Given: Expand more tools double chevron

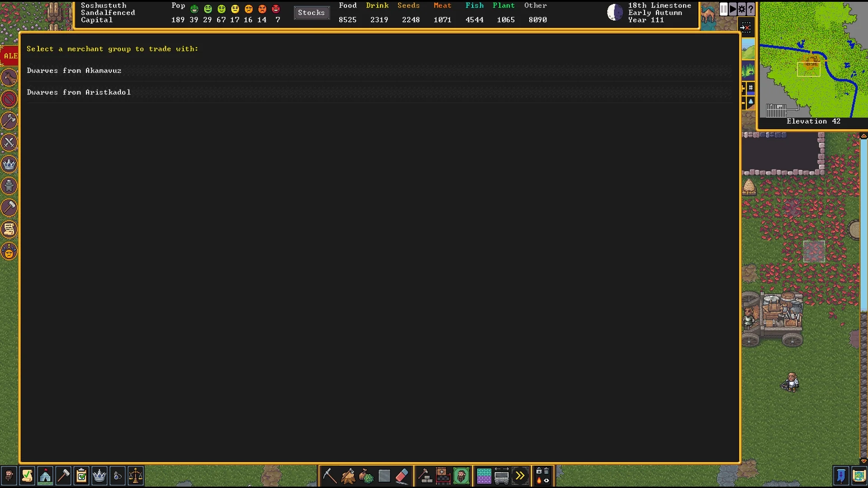Looking at the screenshot, I should (520, 476).
